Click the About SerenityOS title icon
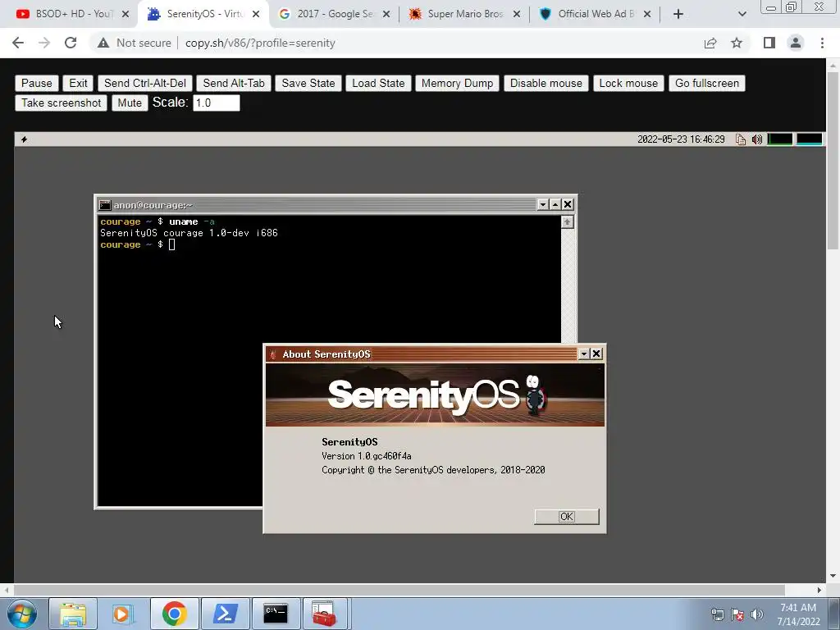The width and height of the screenshot is (840, 630). (273, 354)
